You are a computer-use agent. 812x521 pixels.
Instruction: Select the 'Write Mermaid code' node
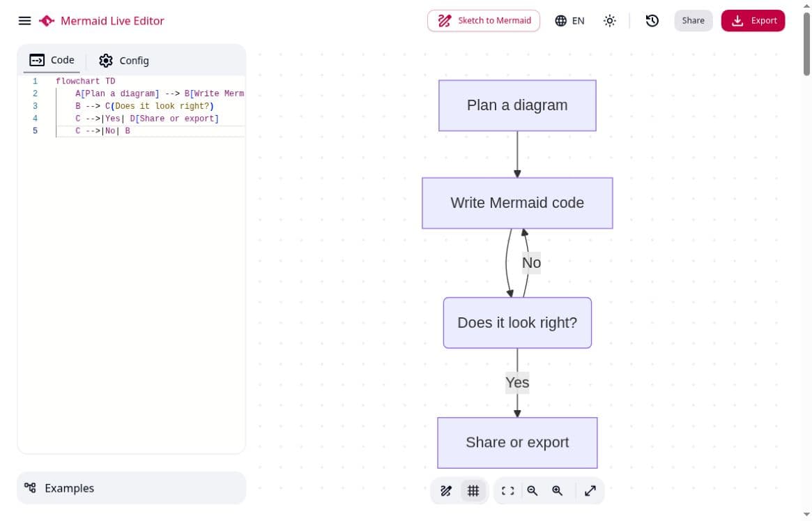[x=516, y=203]
